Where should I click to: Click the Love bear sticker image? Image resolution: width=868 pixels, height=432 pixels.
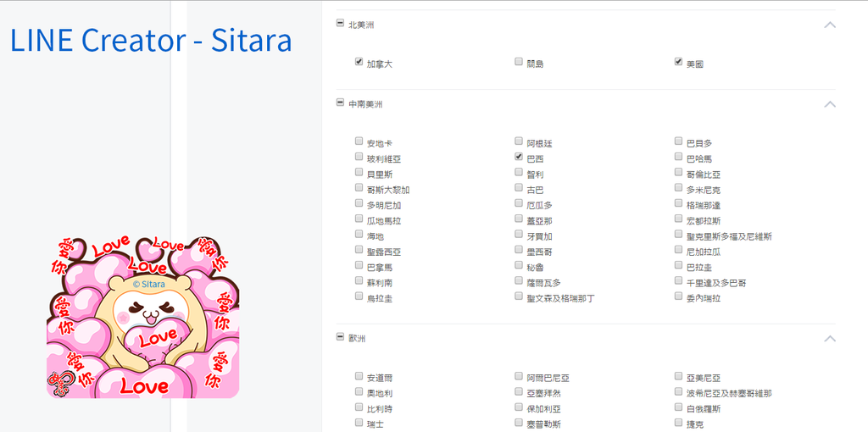142,317
